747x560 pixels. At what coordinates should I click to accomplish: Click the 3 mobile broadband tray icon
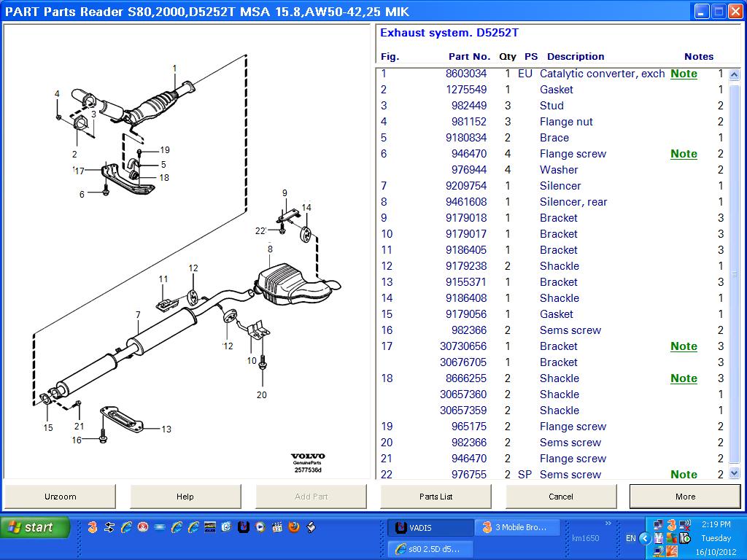point(672,525)
